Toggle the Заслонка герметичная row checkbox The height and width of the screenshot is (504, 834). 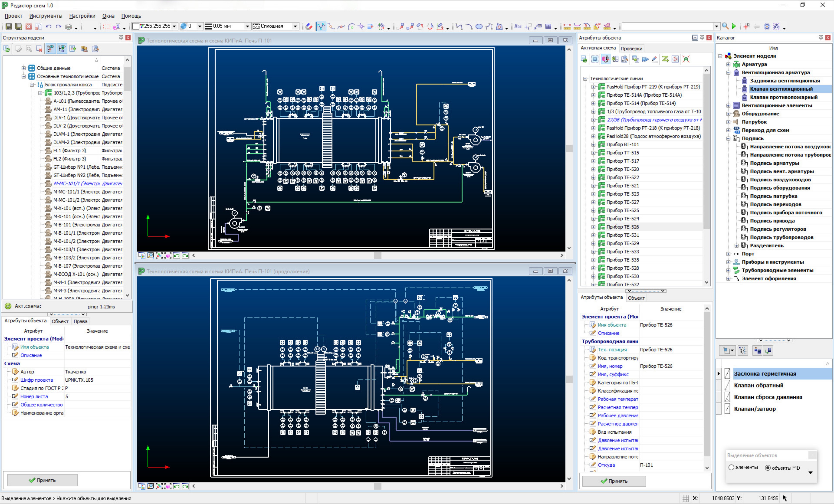727,373
